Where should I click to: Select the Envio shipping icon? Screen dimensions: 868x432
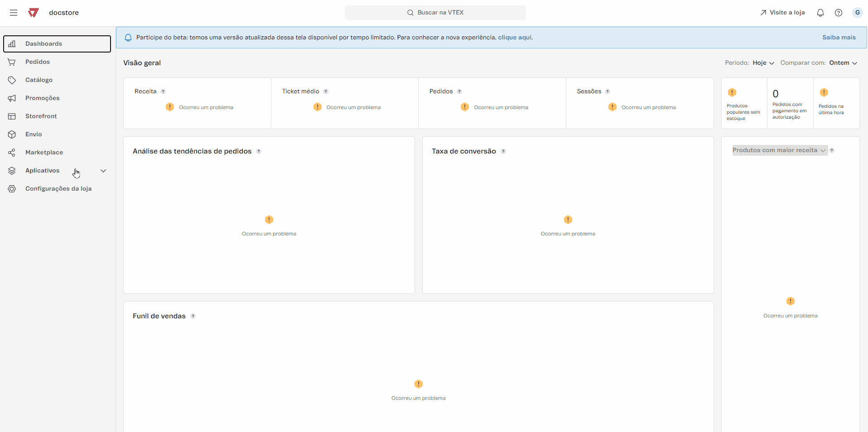point(12,134)
